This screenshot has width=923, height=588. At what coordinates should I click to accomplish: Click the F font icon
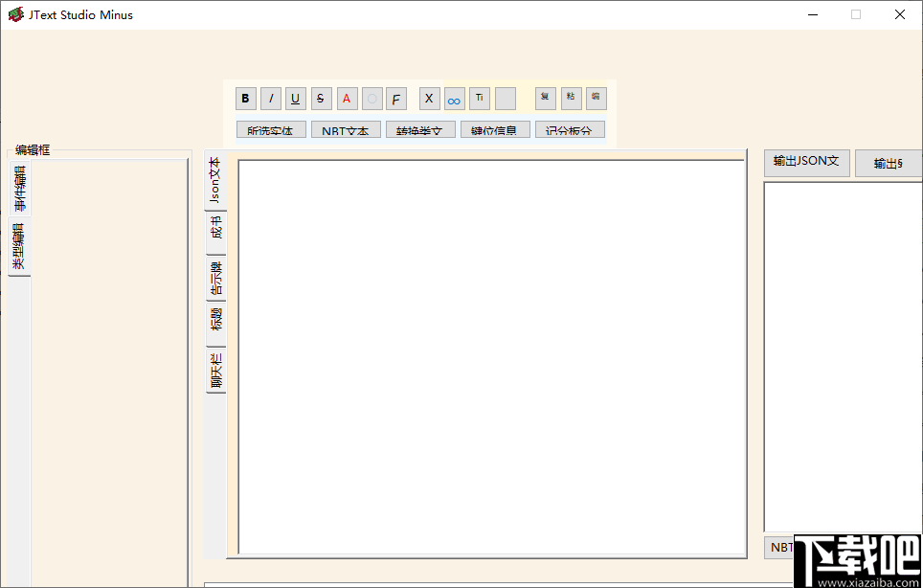pyautogui.click(x=395, y=98)
